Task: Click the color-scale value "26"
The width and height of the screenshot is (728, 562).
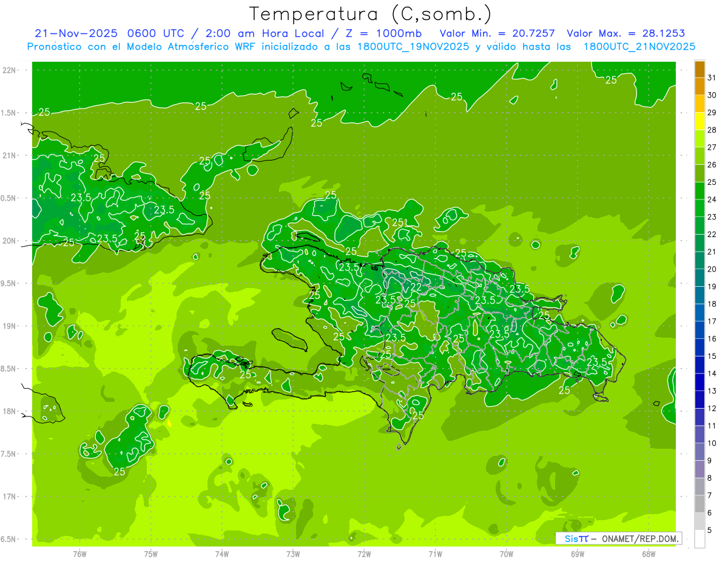Action: pyautogui.click(x=712, y=165)
